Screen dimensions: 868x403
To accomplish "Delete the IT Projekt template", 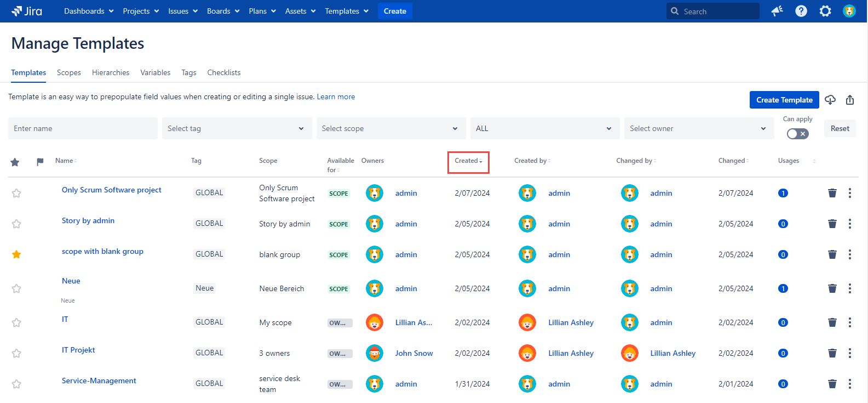I will (x=832, y=353).
